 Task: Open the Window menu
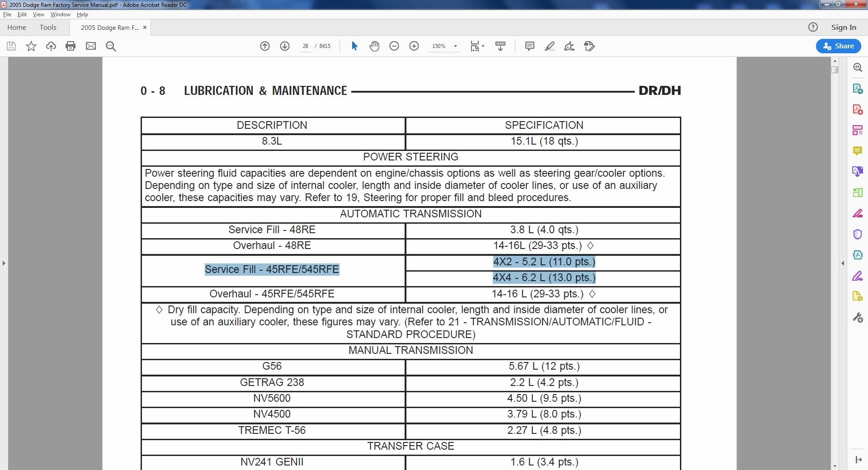(x=61, y=14)
